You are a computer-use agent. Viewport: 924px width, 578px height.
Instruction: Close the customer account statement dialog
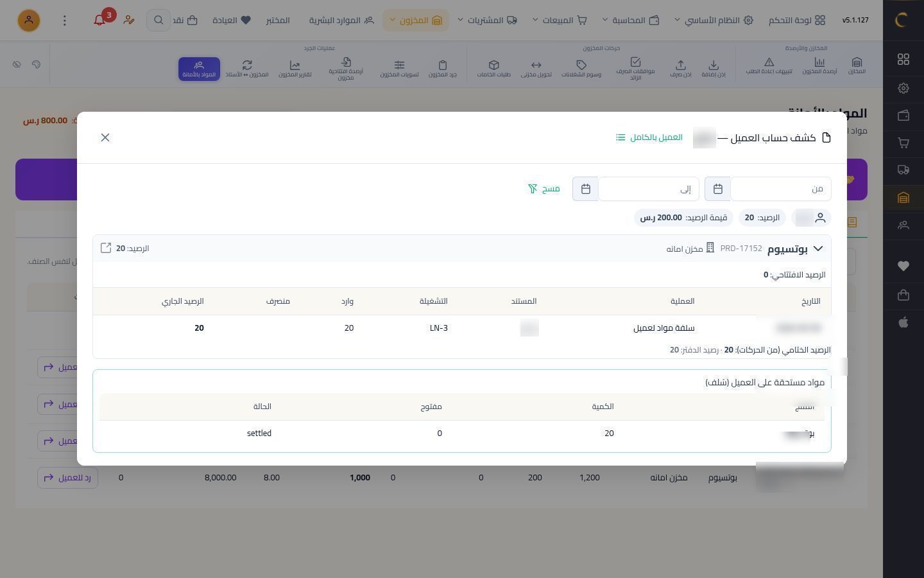coord(105,137)
